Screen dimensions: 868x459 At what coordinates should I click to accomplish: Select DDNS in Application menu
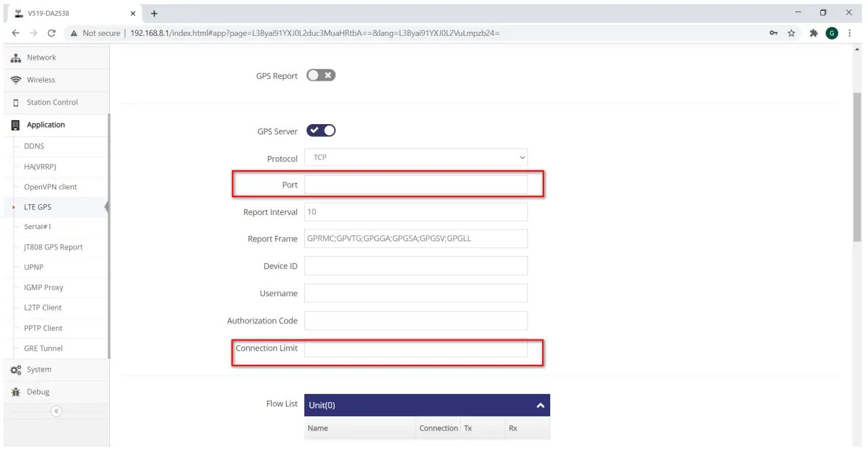(x=34, y=146)
